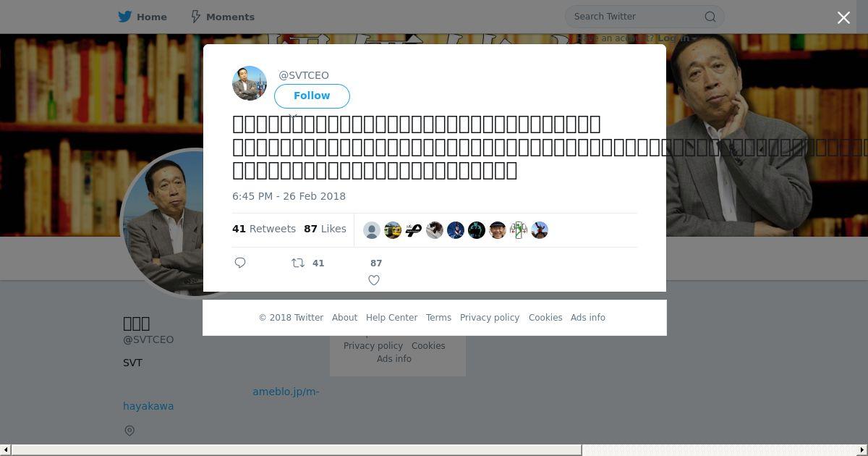Viewport: 868px width, 456px height.
Task: Open the @SVTCEO avatar in tweet
Action: (x=250, y=83)
